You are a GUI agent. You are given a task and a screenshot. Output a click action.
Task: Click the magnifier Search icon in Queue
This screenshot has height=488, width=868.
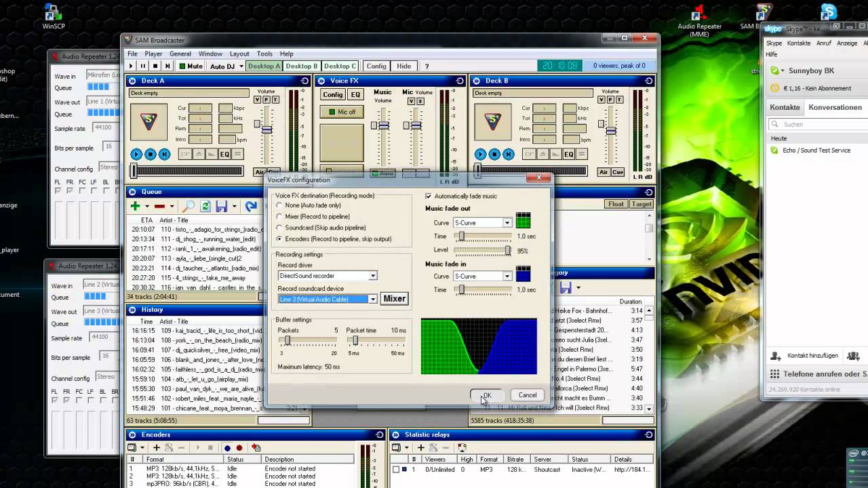(x=189, y=206)
